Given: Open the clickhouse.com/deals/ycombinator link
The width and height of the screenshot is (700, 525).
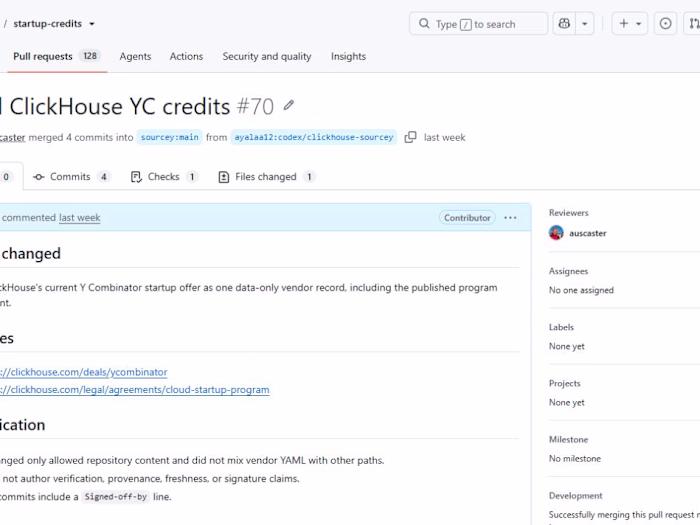Looking at the screenshot, I should tap(83, 372).
